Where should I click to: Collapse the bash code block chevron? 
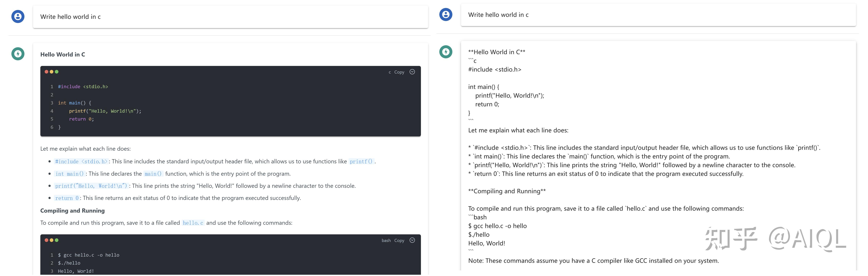click(x=412, y=240)
